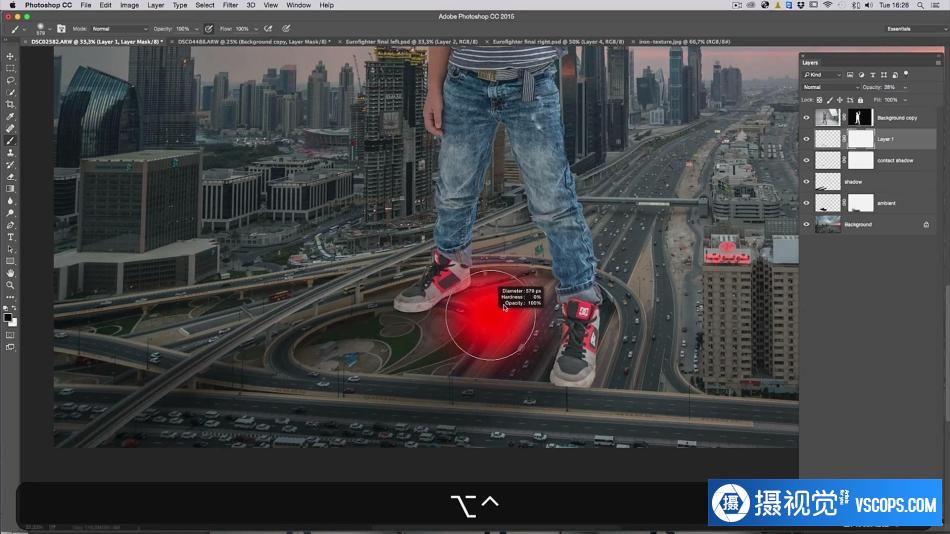
Task: Open the Filter menu
Action: coord(230,5)
